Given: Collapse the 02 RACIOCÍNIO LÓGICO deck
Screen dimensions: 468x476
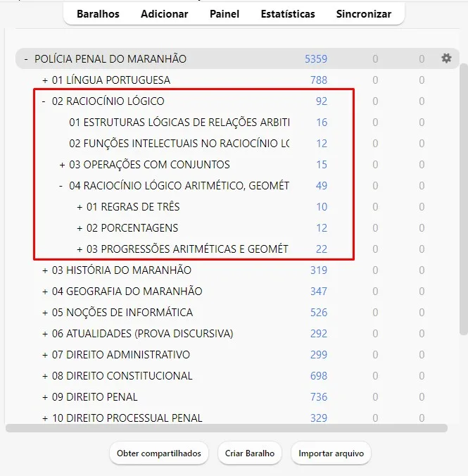Looking at the screenshot, I should pyautogui.click(x=44, y=101).
